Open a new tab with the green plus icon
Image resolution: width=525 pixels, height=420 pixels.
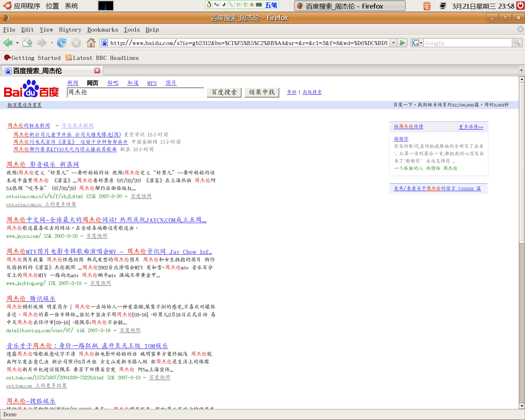click(x=27, y=43)
